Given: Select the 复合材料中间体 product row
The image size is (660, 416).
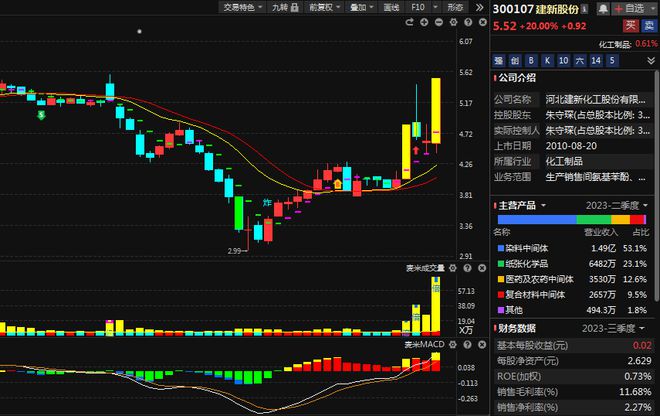Looking at the screenshot, I should (x=572, y=295).
